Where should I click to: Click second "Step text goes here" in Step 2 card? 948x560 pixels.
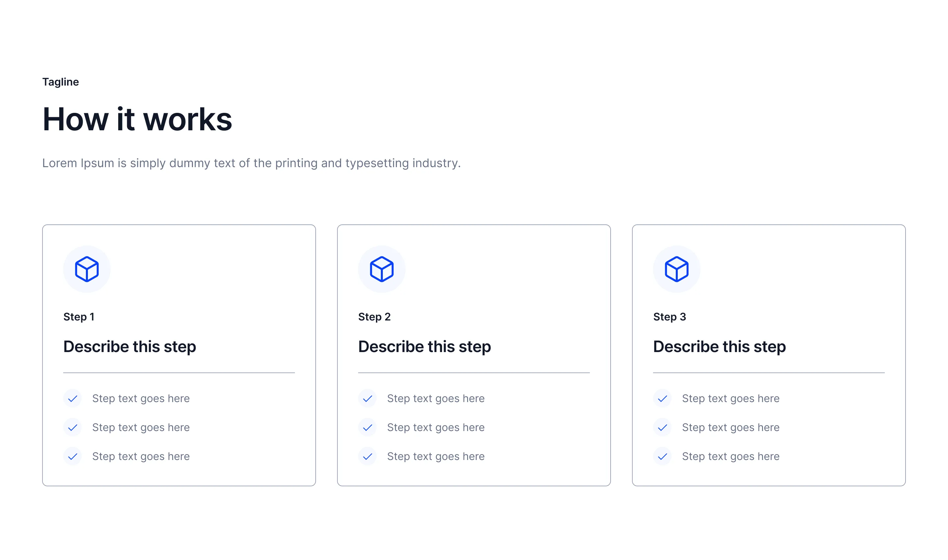[x=436, y=428]
